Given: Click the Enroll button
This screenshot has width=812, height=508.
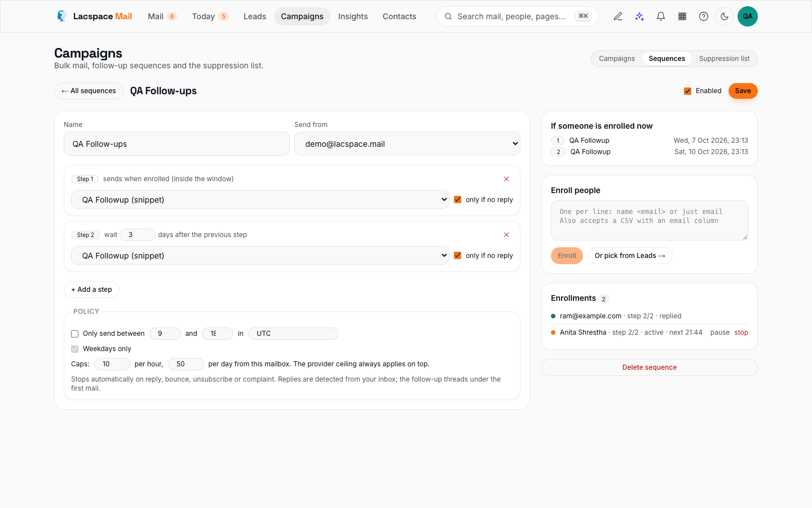Looking at the screenshot, I should point(567,256).
